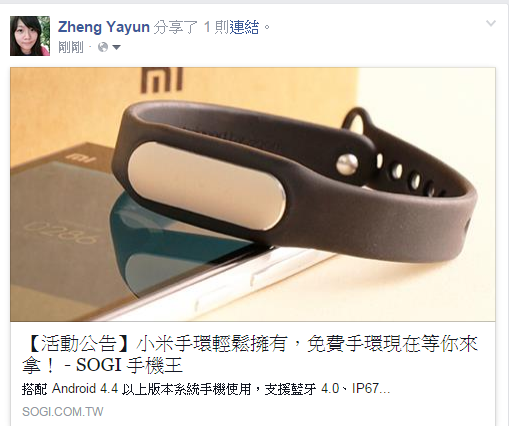Open the Mi band link preview image

click(x=253, y=194)
